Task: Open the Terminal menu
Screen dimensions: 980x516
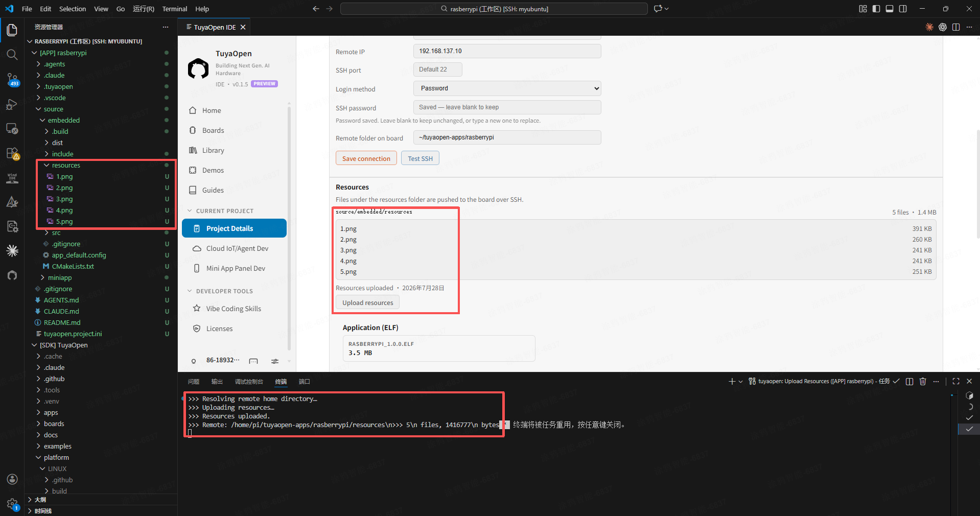Action: click(175, 9)
